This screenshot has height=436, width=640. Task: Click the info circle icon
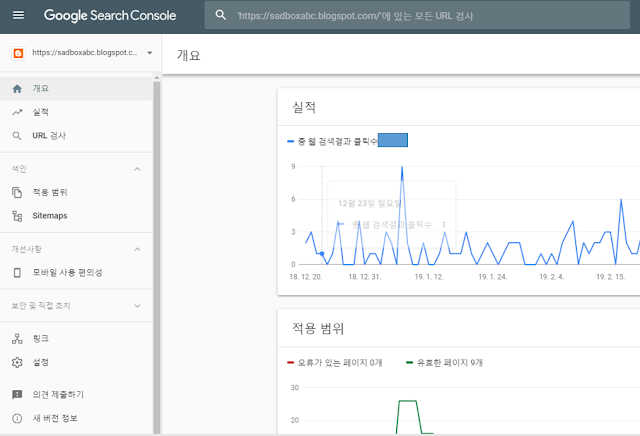pos(17,418)
